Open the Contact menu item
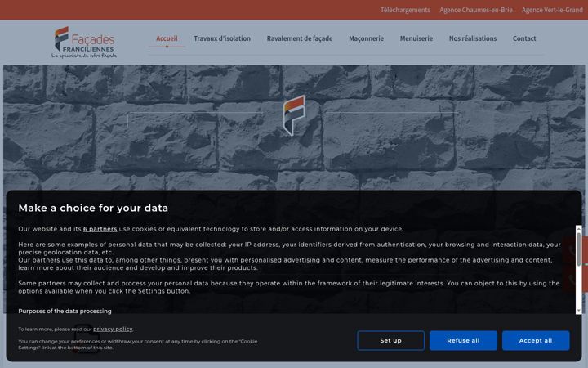This screenshot has width=588, height=368. pyautogui.click(x=524, y=38)
